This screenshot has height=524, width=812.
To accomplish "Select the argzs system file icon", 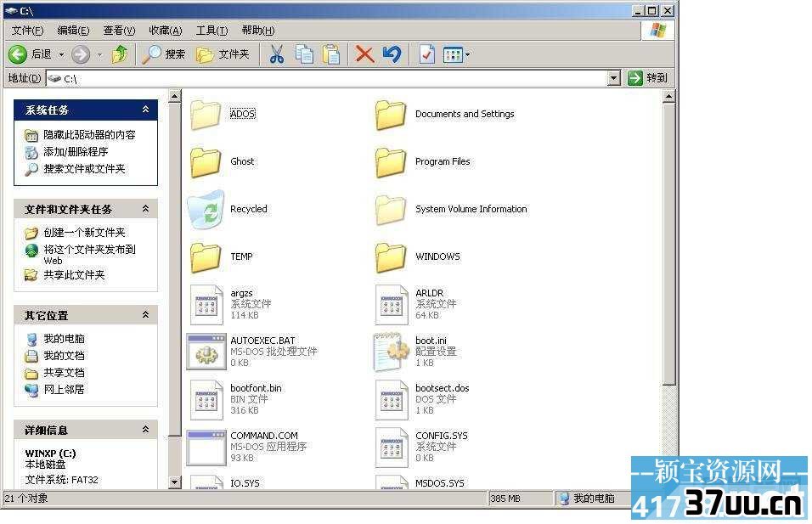I will [x=206, y=305].
